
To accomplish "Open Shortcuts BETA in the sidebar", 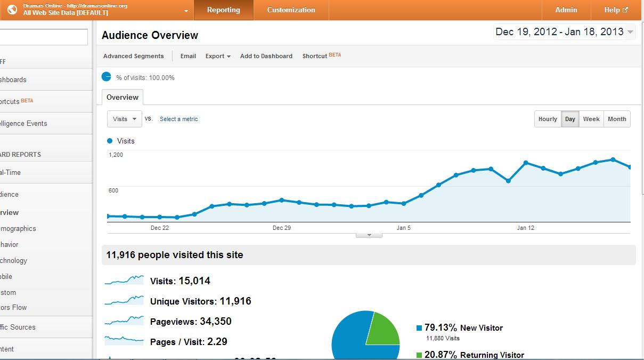I will coord(46,101).
